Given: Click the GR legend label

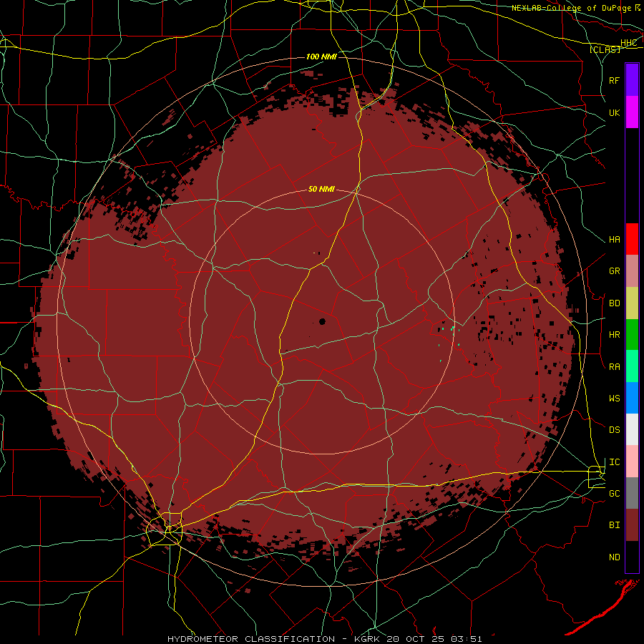Looking at the screenshot, I should 614,271.
